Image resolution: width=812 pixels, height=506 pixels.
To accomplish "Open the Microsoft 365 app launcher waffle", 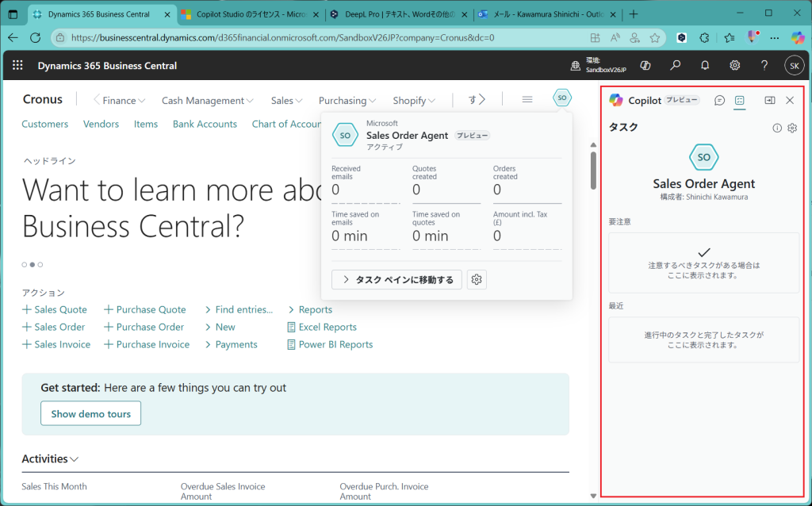I will (x=17, y=65).
